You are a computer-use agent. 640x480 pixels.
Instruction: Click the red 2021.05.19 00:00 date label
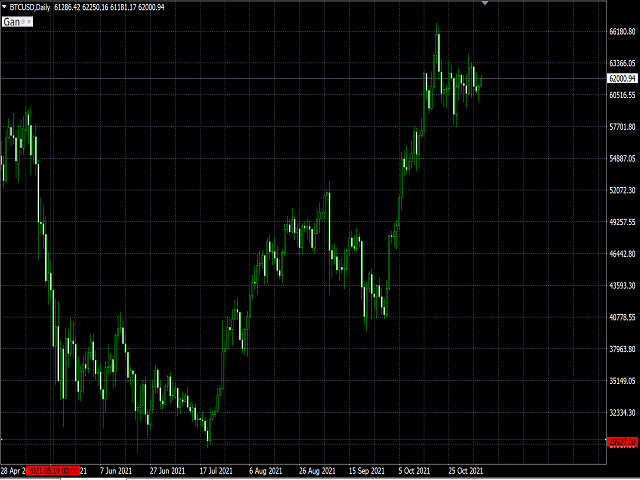click(53, 471)
